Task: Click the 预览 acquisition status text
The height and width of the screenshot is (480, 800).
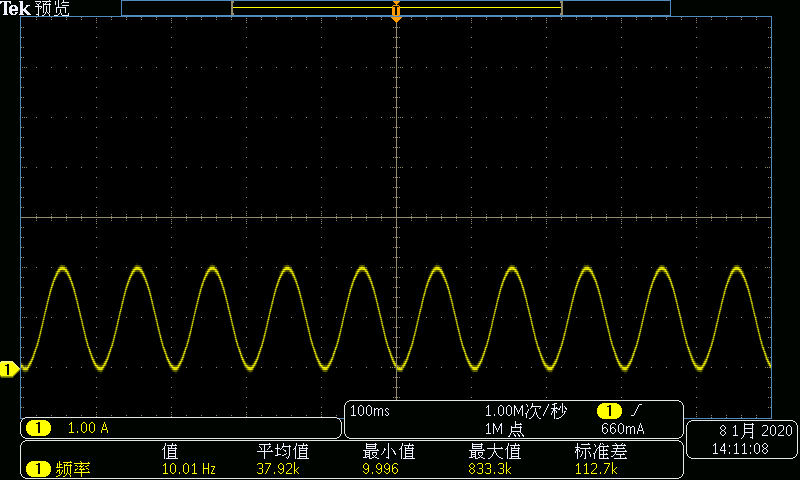Action: (52, 9)
